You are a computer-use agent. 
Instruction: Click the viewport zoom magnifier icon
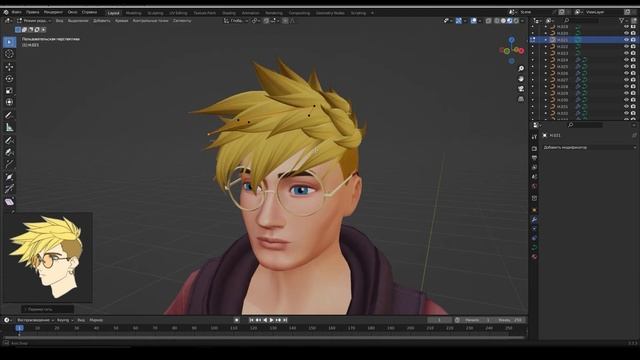[x=521, y=69]
